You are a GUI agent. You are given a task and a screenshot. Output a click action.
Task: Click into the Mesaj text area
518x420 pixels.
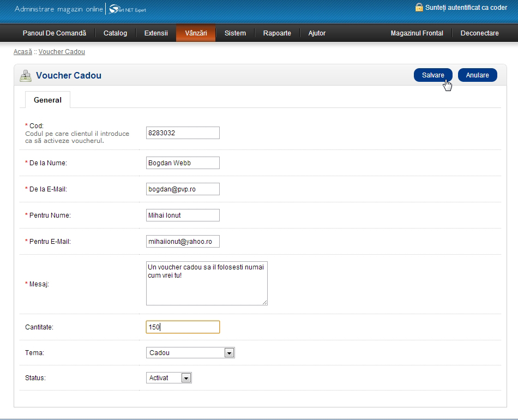tap(207, 283)
